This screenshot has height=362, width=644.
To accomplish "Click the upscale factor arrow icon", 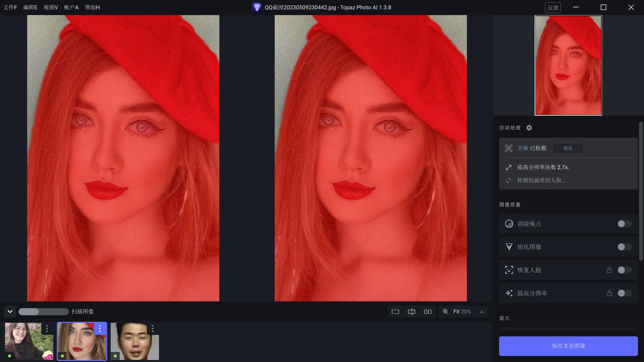I will pos(508,167).
